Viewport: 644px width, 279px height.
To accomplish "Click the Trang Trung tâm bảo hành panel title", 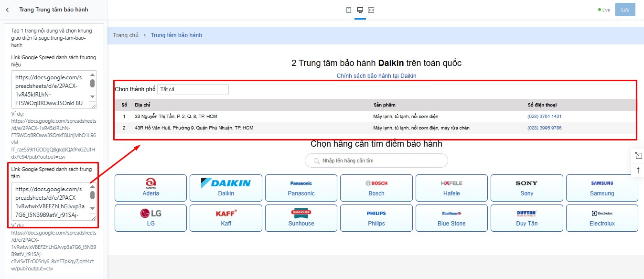I will click(54, 10).
